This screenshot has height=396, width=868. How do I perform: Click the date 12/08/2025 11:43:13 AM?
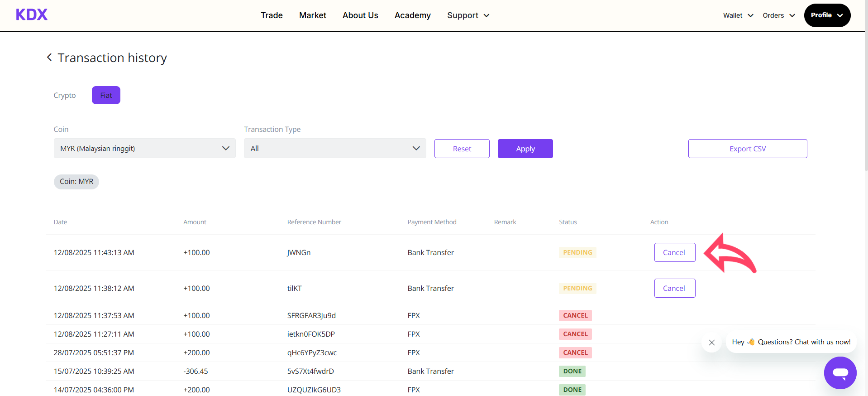coord(94,252)
